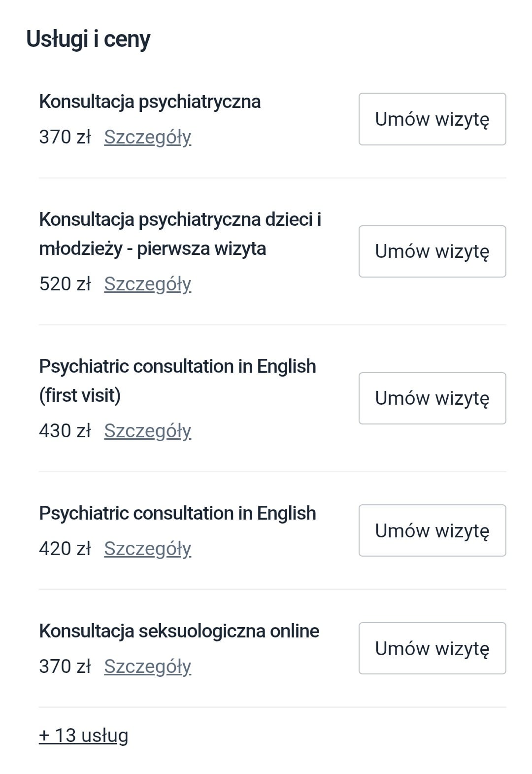Click the 420 zł price label

click(x=65, y=549)
